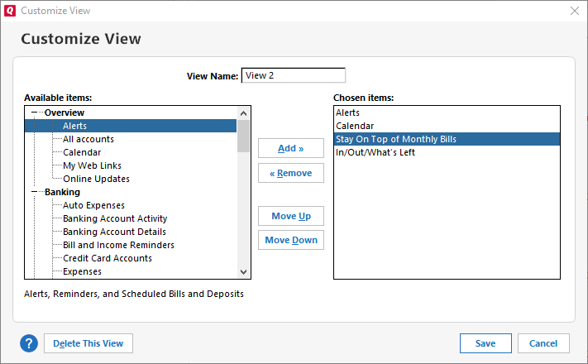Choose Credit Card Accounts in Banking

pos(107,258)
